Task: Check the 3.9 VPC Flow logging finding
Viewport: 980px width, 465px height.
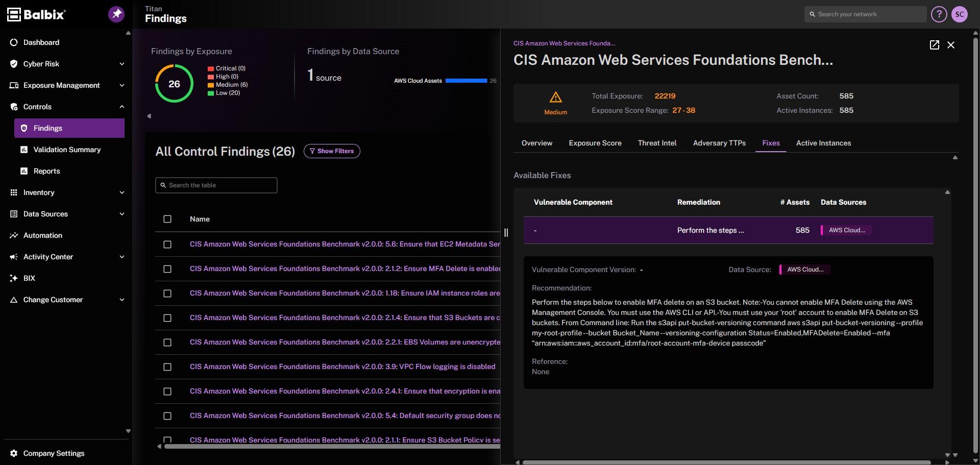Action: pyautogui.click(x=167, y=367)
